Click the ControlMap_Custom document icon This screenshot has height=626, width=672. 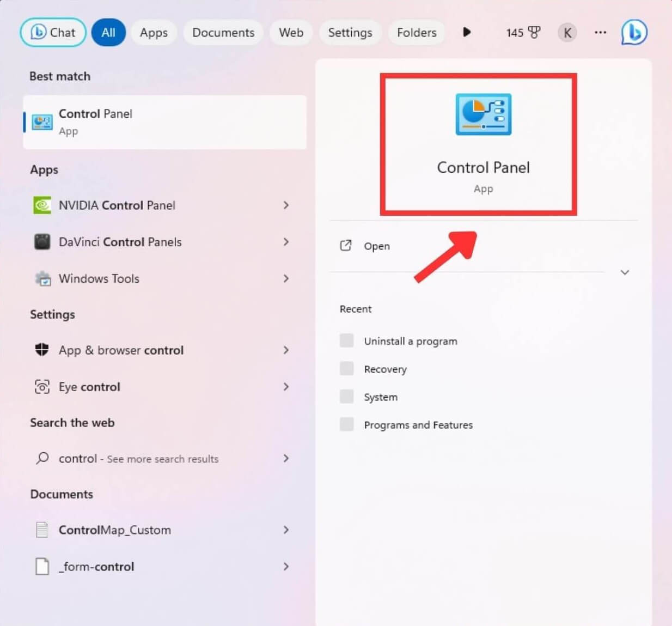pyautogui.click(x=42, y=530)
